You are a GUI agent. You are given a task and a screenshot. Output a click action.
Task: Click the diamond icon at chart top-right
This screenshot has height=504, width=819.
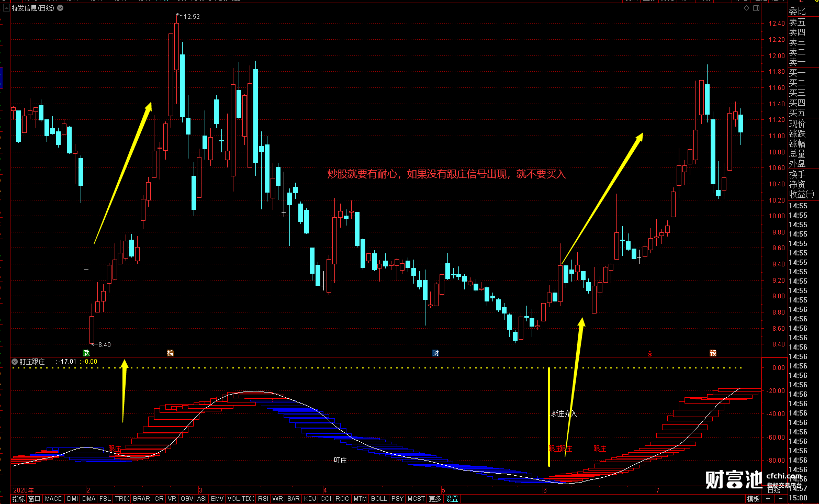pyautogui.click(x=747, y=8)
